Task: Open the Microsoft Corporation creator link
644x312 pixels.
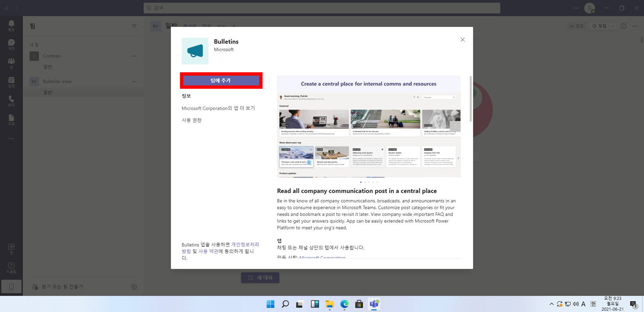Action: point(322,257)
